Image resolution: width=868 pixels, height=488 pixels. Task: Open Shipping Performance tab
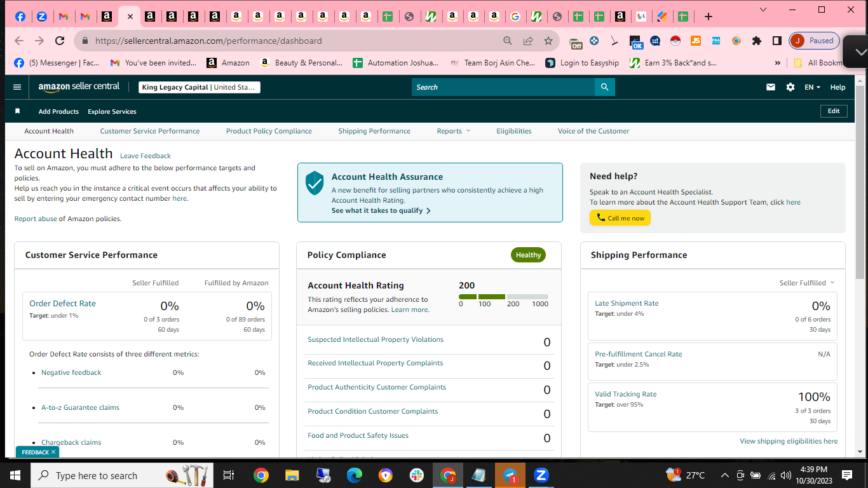pyautogui.click(x=374, y=131)
